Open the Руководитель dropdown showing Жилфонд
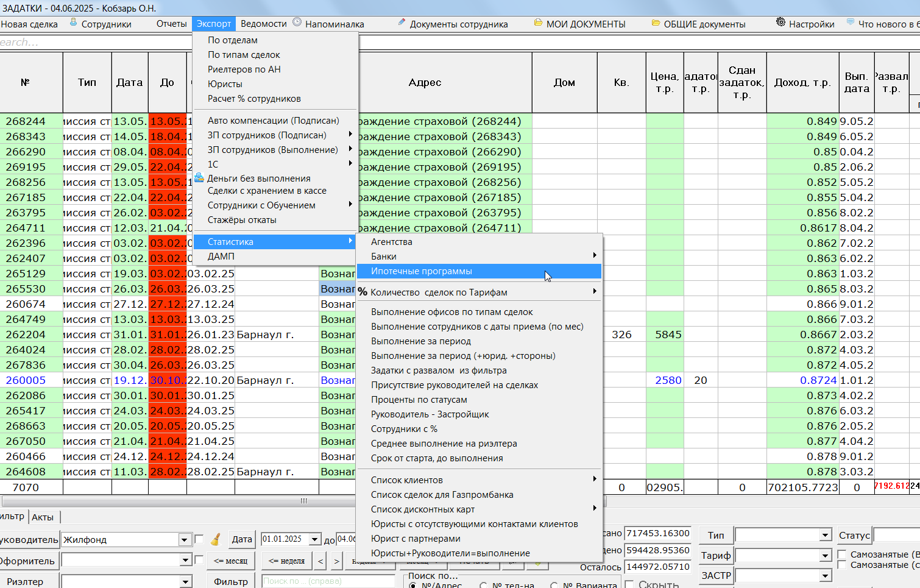 click(x=185, y=540)
